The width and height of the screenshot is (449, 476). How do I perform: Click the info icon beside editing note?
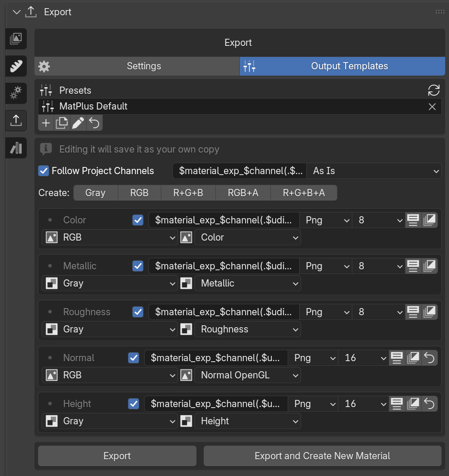click(46, 149)
